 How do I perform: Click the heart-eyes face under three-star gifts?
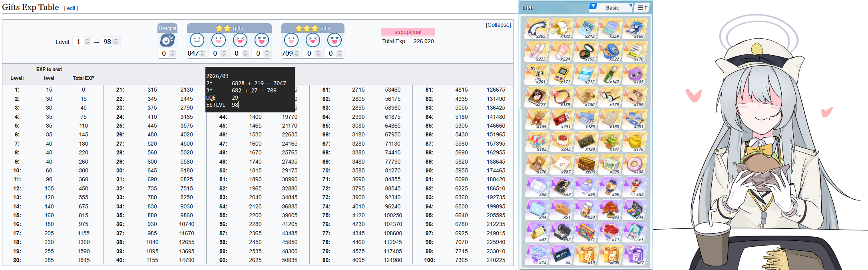334,40
